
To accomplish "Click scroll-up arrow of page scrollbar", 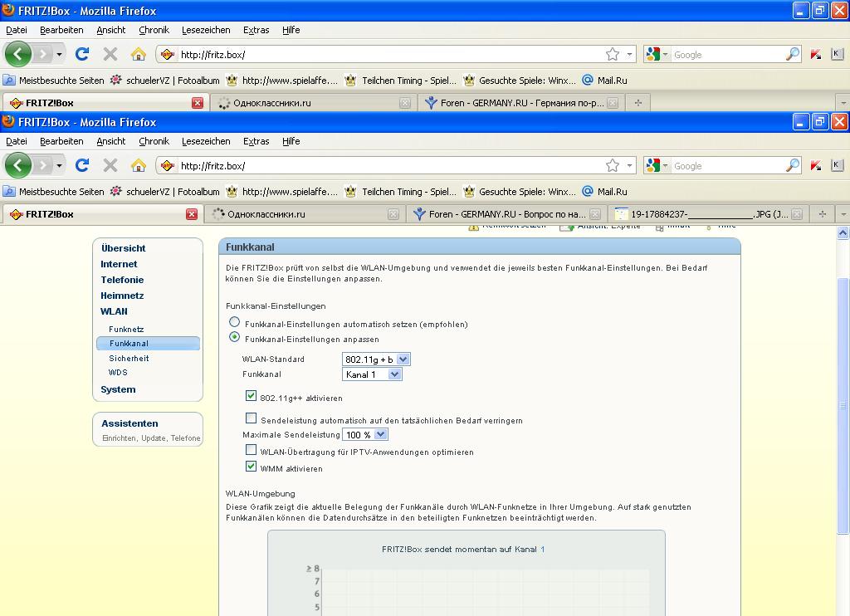I will (x=843, y=233).
